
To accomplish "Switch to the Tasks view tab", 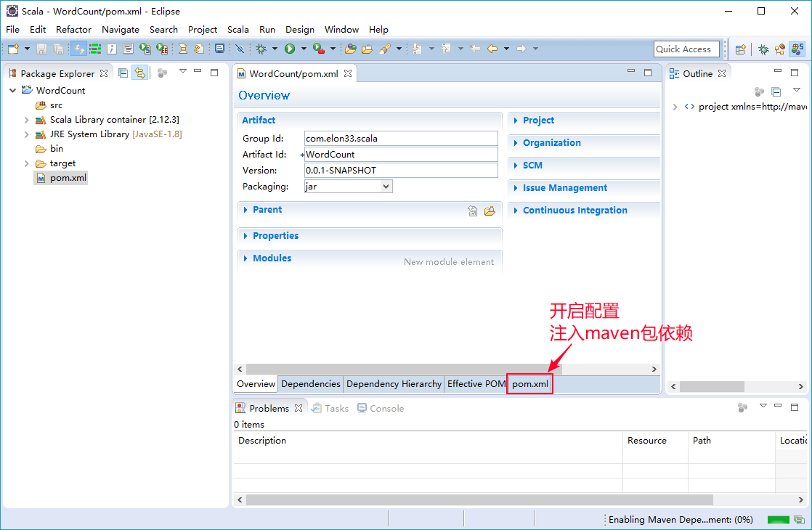I will click(x=330, y=408).
